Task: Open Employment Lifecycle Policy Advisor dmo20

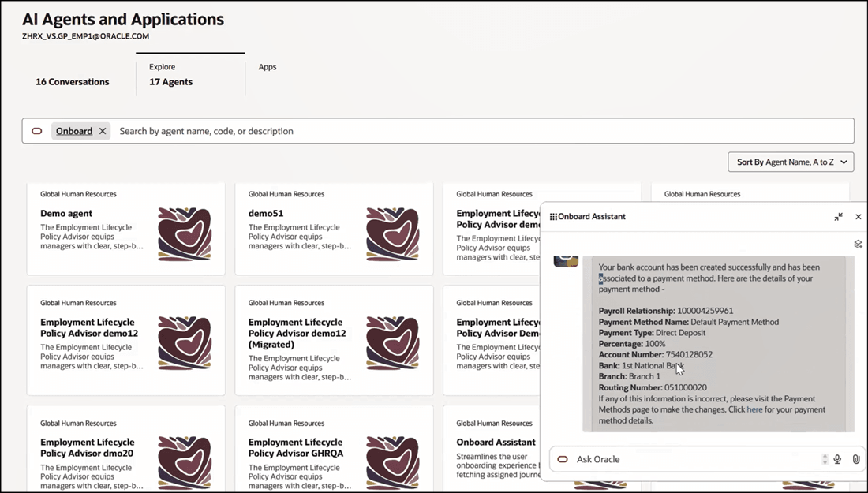Action: (126, 450)
